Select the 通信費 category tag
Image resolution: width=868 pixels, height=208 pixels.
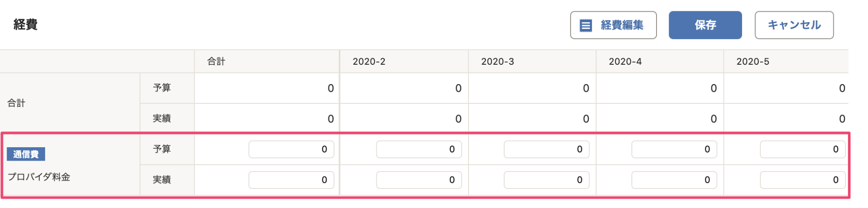click(x=26, y=154)
